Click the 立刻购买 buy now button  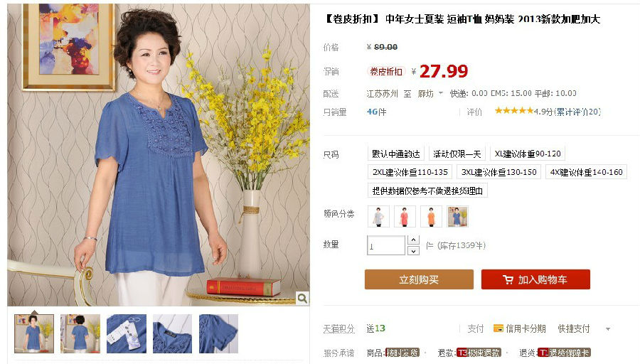pos(419,279)
